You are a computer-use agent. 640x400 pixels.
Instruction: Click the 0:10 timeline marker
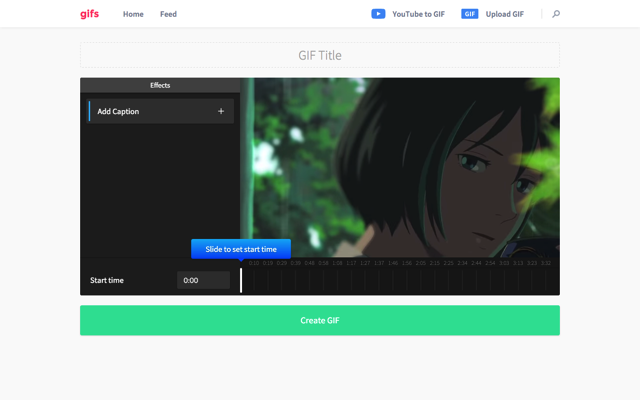(x=254, y=263)
